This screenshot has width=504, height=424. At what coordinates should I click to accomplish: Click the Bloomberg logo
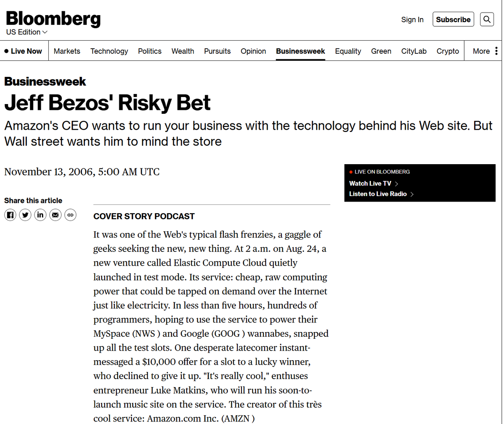[53, 18]
